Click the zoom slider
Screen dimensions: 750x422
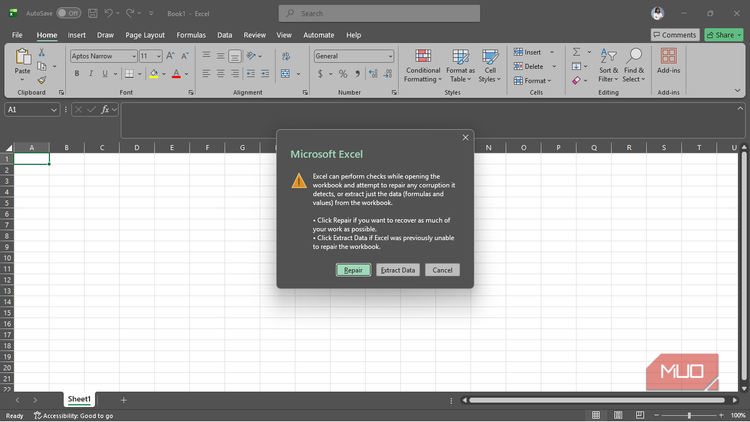(689, 415)
